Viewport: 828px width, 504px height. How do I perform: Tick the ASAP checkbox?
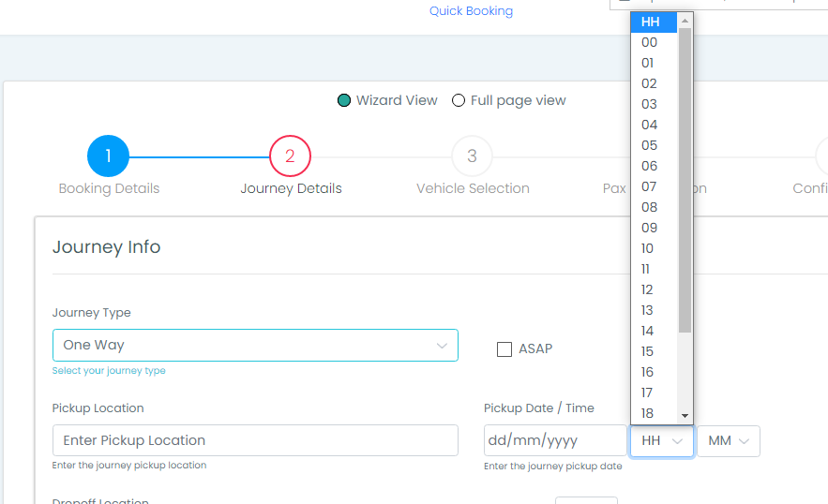[504, 349]
